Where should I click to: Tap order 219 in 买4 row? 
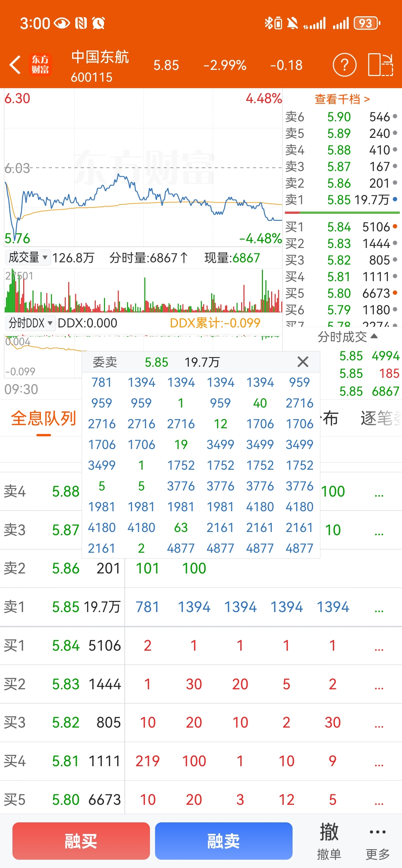[x=147, y=761]
